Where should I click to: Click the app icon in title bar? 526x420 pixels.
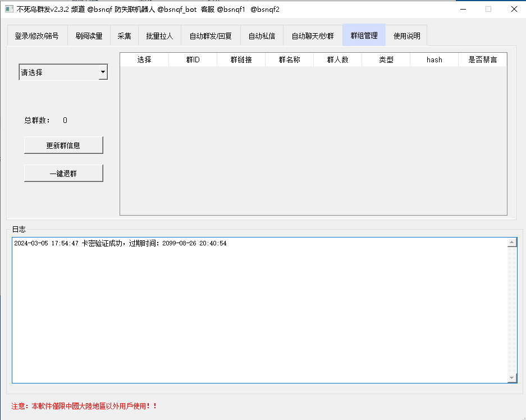[9, 9]
